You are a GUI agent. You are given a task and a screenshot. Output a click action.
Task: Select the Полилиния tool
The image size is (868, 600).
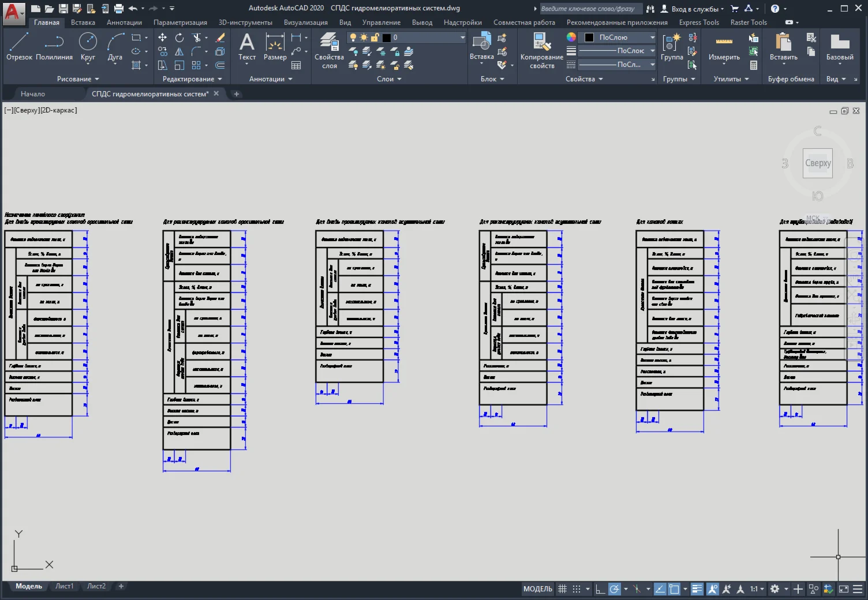(54, 47)
